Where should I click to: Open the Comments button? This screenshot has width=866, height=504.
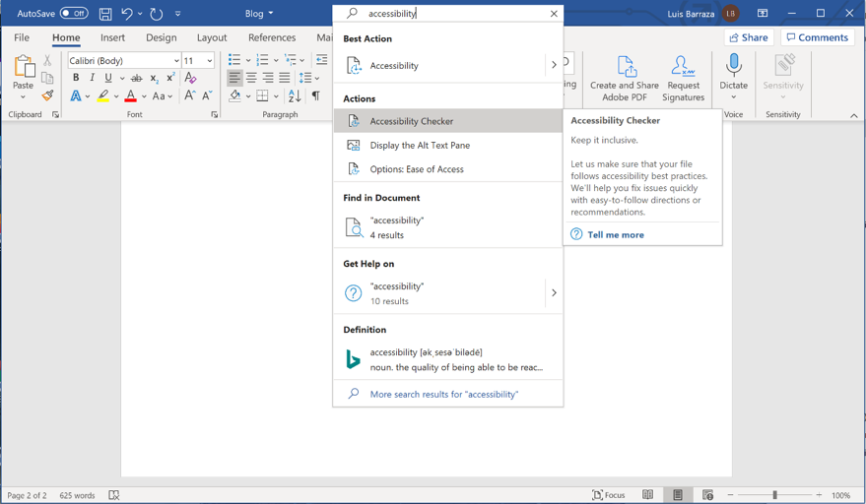(x=818, y=37)
